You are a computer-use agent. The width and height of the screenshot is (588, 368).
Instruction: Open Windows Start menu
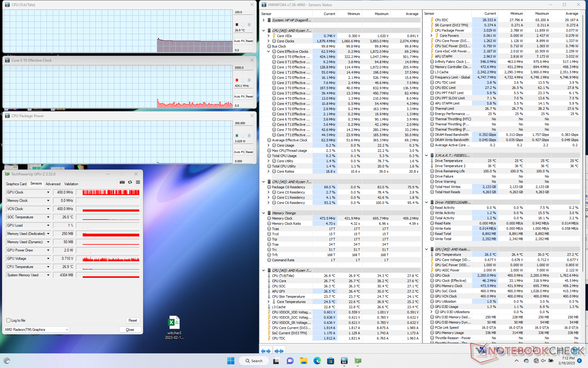[231, 361]
